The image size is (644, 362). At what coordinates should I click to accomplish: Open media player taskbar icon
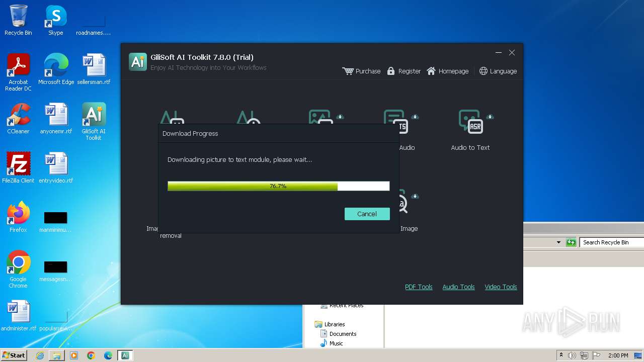point(74,355)
